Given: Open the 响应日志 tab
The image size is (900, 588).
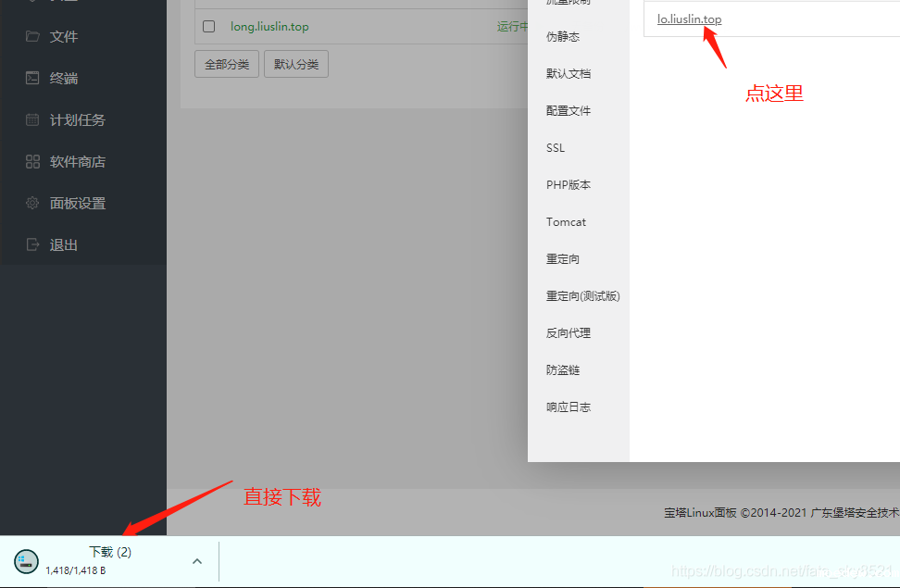Looking at the screenshot, I should [569, 407].
